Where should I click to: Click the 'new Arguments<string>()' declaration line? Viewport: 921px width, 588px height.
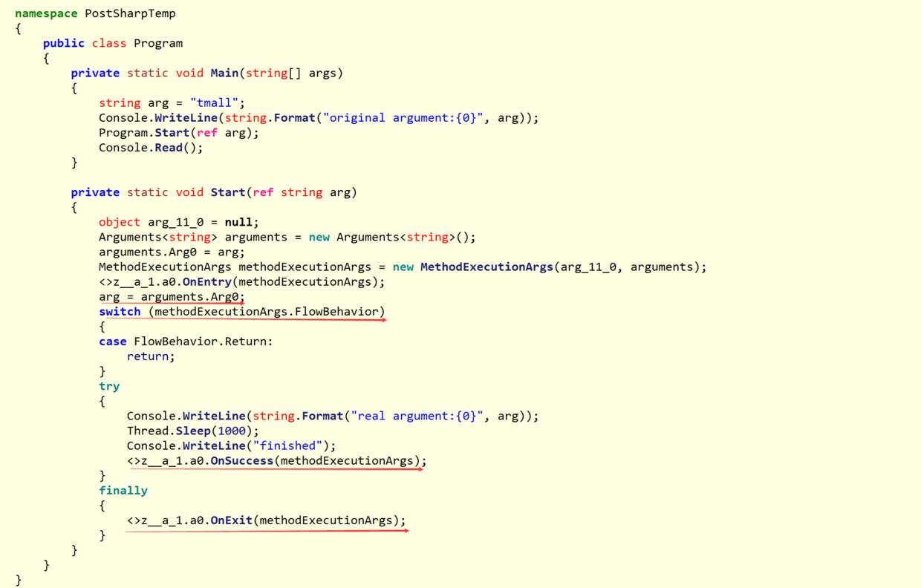(x=287, y=237)
